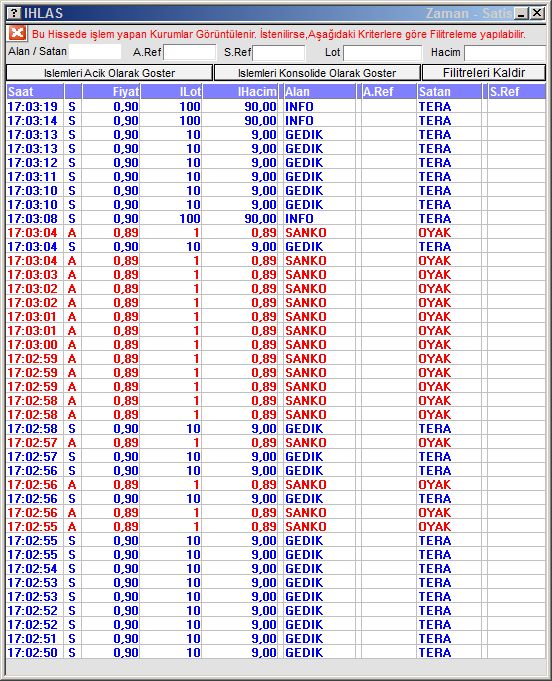Click OYAK in the 17:02:57 row
This screenshot has height=681, width=552.
[435, 443]
